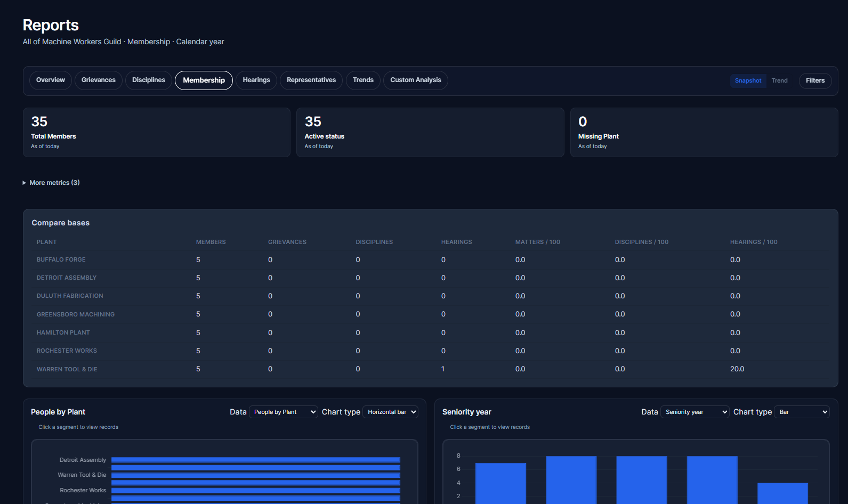View the Representatives tab
This screenshot has height=504, width=848.
311,80
